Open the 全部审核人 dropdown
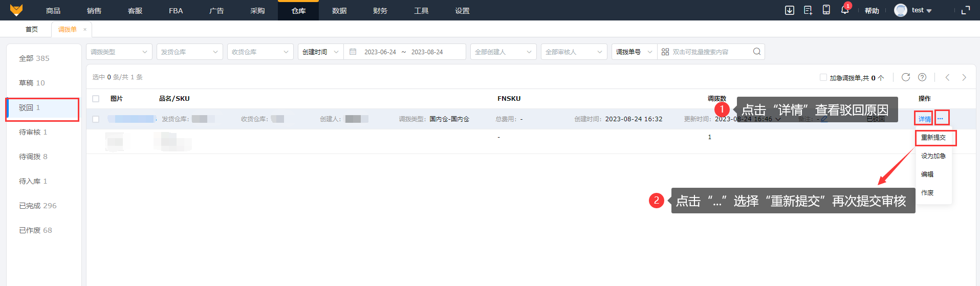The height and width of the screenshot is (286, 980). point(574,52)
